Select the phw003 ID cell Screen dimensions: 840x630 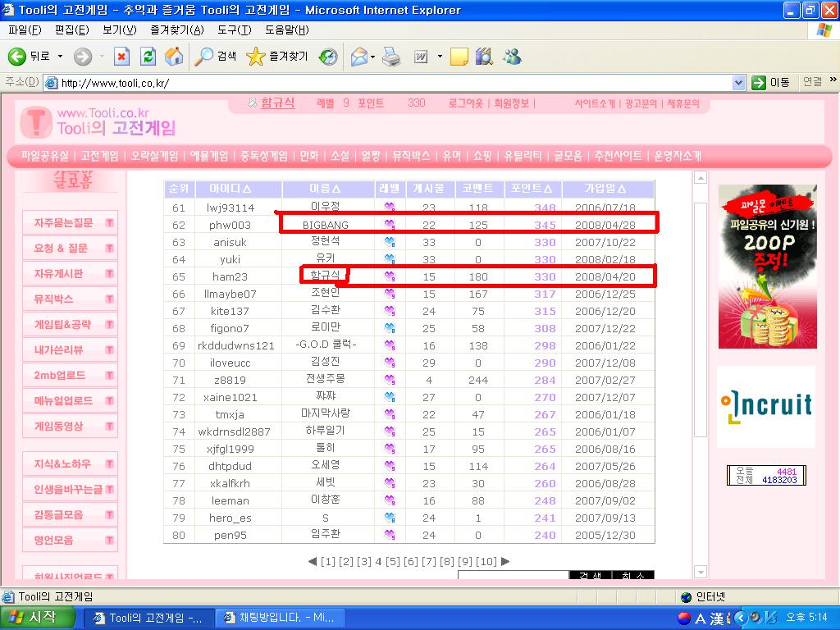click(x=230, y=225)
